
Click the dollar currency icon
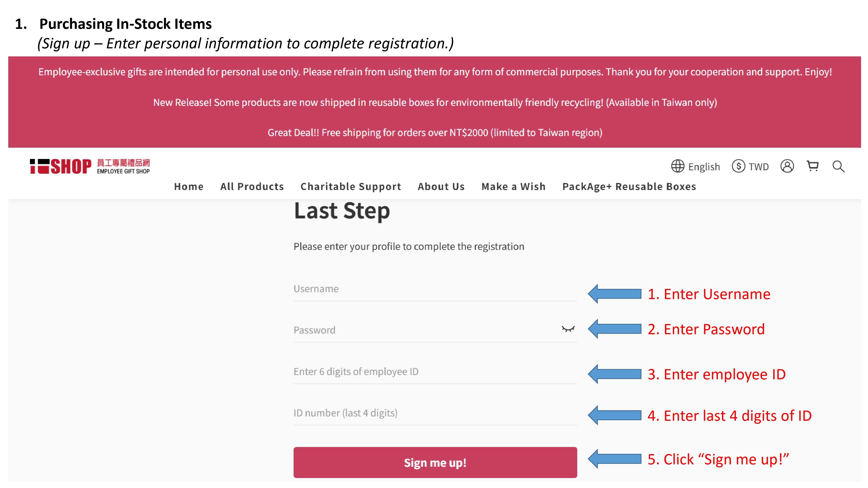point(738,166)
